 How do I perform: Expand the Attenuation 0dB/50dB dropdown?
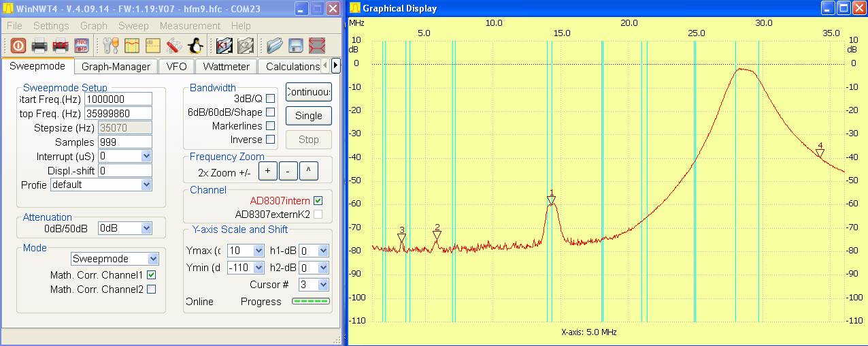146,228
